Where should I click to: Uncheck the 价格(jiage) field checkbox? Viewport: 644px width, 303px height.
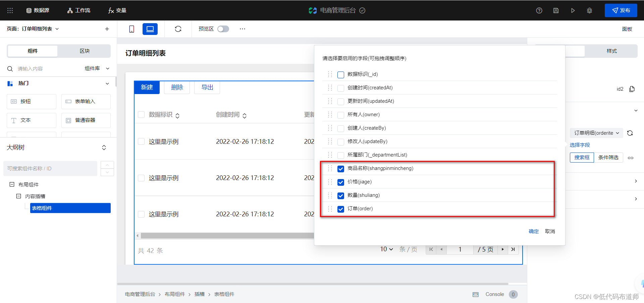click(x=341, y=182)
